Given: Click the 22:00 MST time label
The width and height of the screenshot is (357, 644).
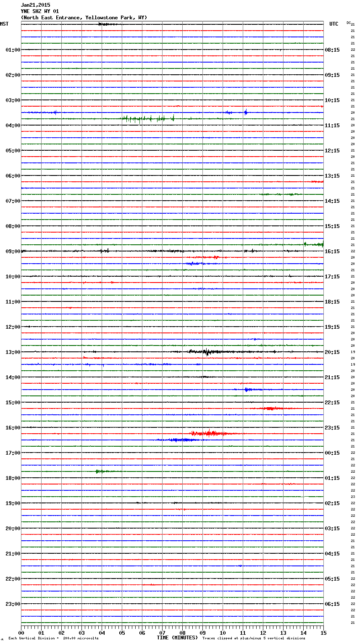Looking at the screenshot, I should click(13, 579).
